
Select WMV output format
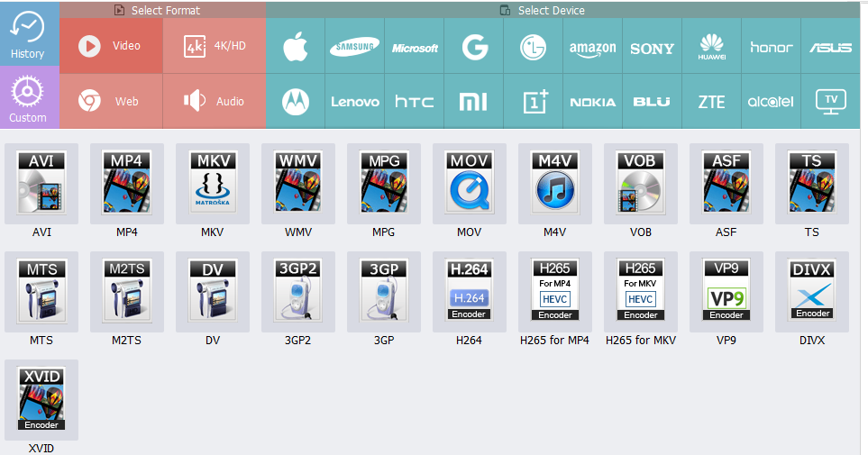[x=298, y=184]
